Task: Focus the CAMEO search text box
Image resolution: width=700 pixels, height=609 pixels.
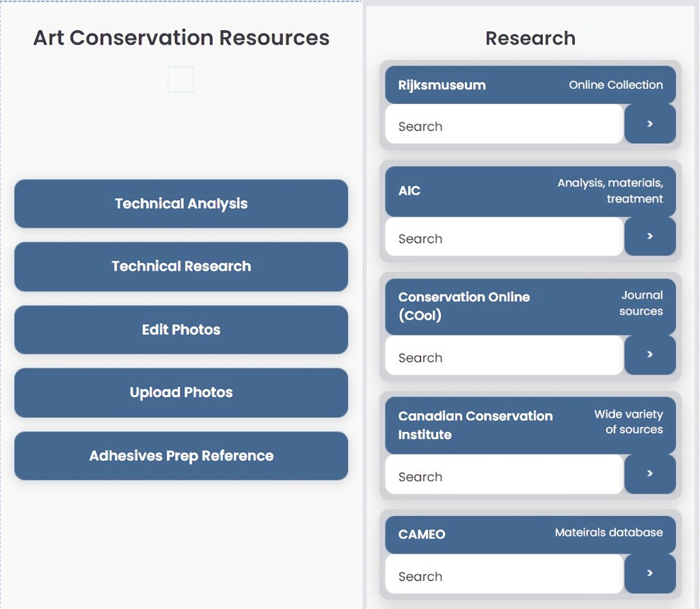Action: (504, 576)
